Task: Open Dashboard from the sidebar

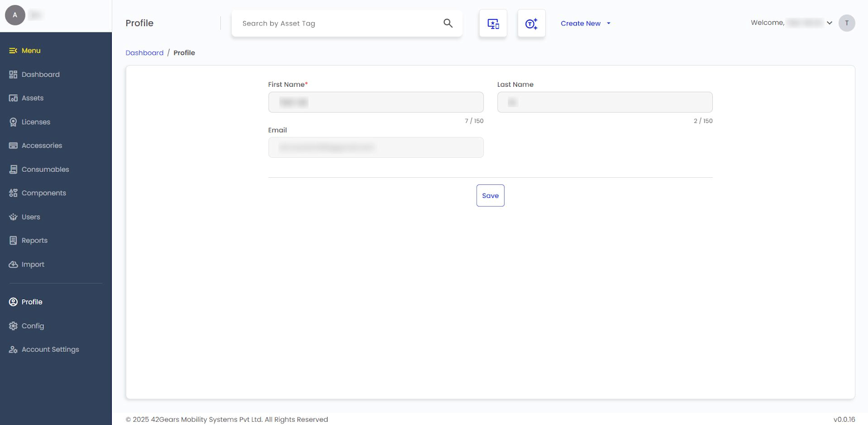Action: coord(40,74)
